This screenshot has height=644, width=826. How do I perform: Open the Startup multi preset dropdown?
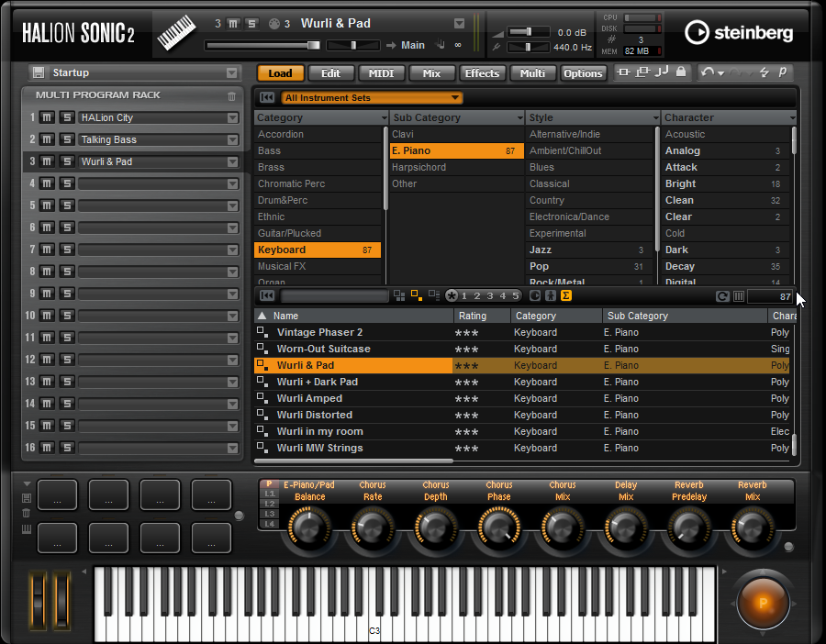232,72
